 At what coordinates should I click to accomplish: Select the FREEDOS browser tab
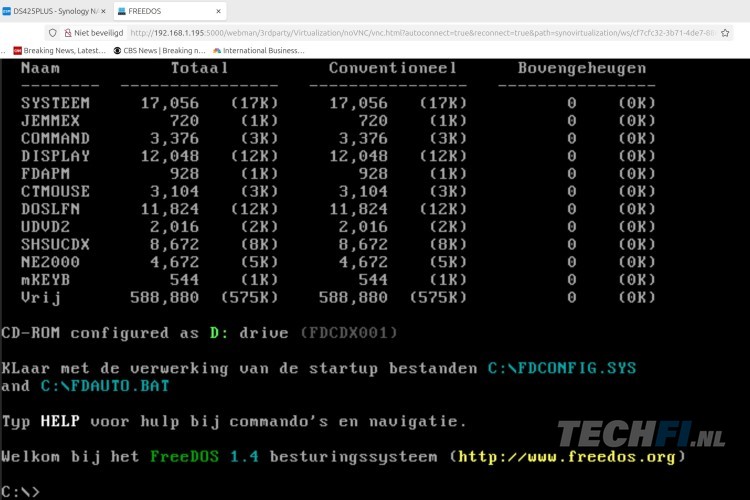(x=170, y=11)
